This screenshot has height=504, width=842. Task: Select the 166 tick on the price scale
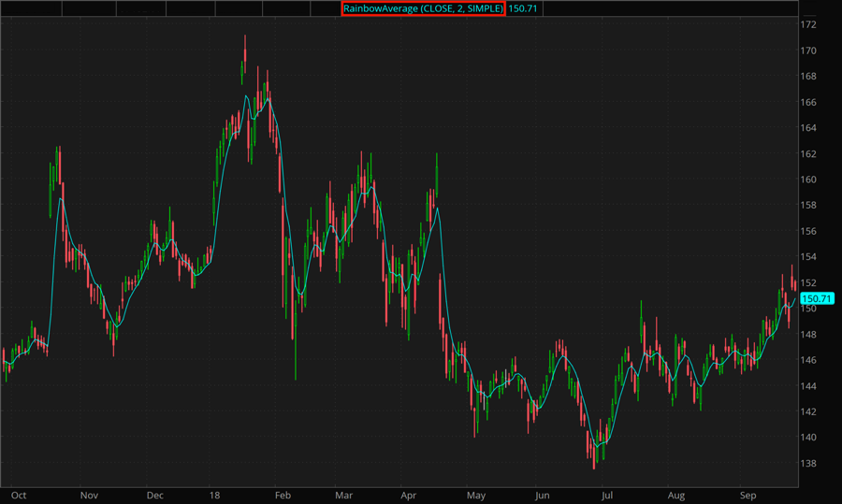click(809, 102)
